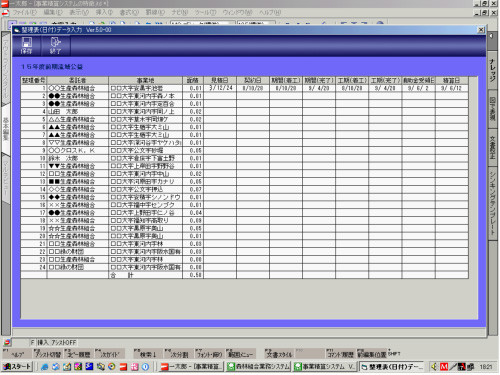Image resolution: width=500 pixels, height=375 pixels.
Task: Switch to 事業精算システム taskbar window
Action: tap(325, 367)
